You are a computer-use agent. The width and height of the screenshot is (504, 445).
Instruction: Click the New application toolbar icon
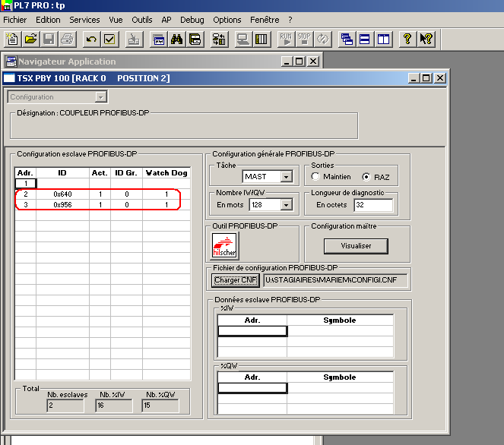tap(12, 39)
